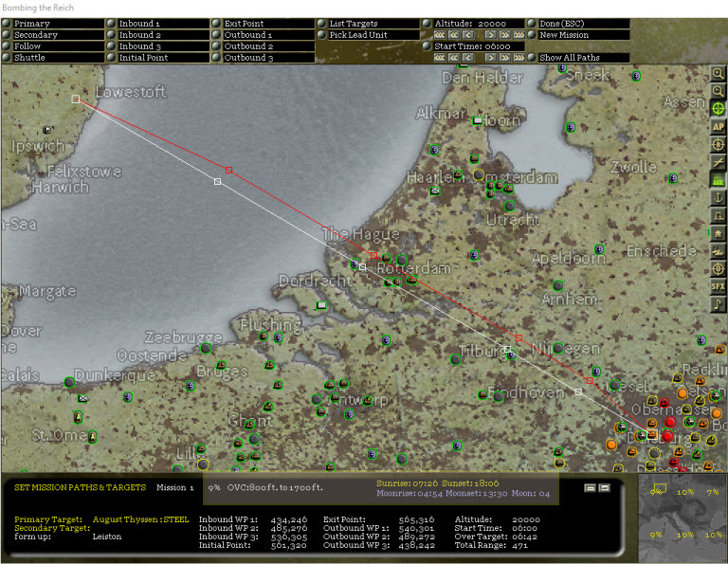The image size is (728, 564).
Task: Select the Shuttle option
Action: click(x=53, y=58)
